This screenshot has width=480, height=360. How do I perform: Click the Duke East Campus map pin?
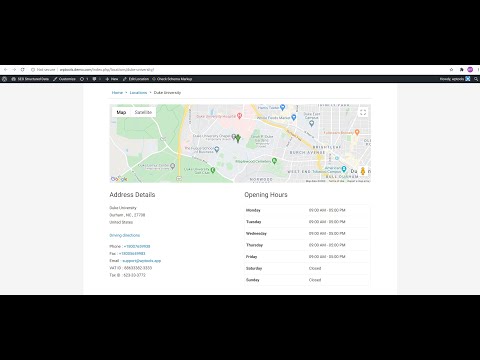tap(312, 123)
